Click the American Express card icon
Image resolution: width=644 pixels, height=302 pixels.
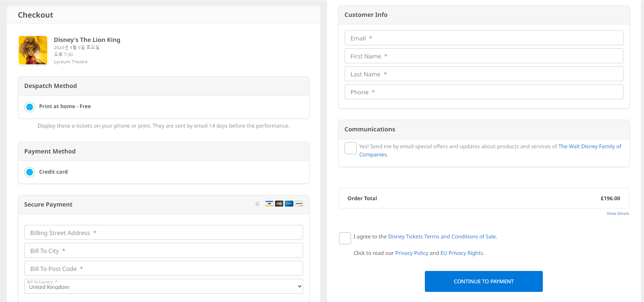[x=289, y=204]
